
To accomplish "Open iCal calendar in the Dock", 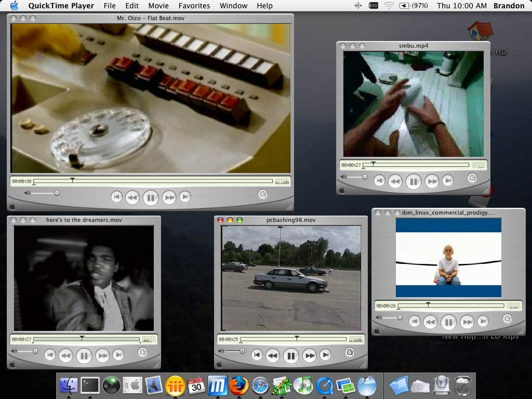I will click(x=196, y=386).
